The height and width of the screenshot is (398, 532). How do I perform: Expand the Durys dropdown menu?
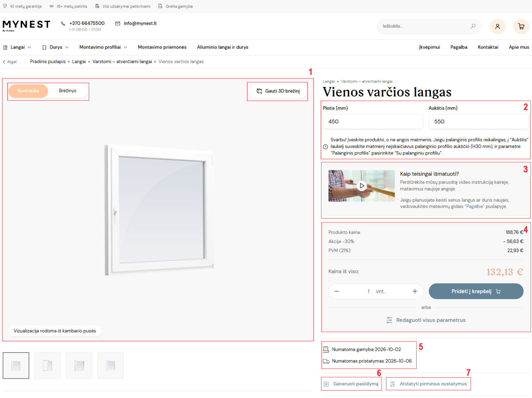tap(56, 47)
